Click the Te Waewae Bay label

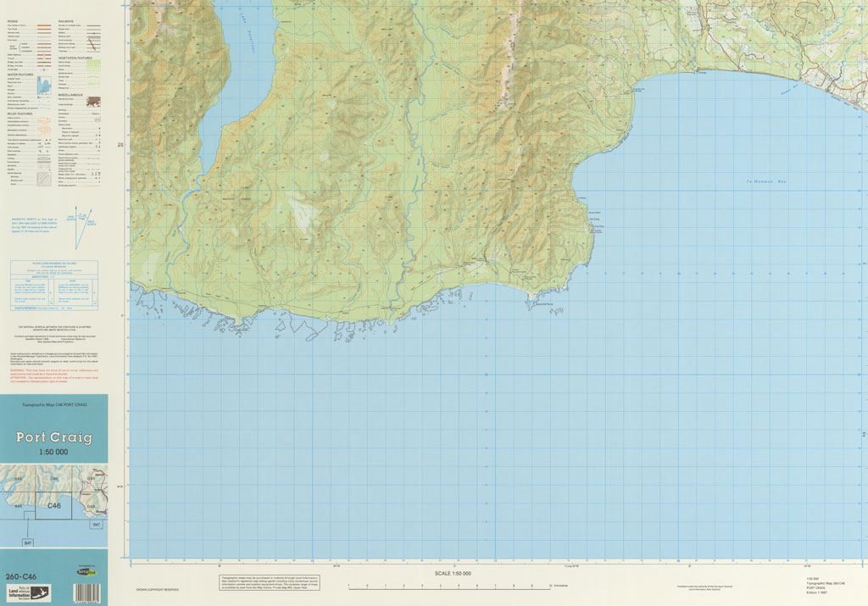pos(766,181)
